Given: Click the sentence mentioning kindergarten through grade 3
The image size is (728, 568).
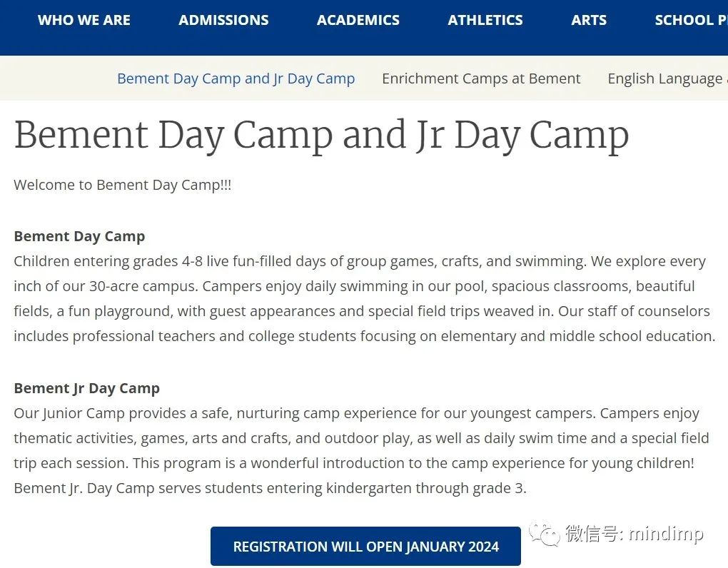Looking at the screenshot, I should [x=270, y=489].
